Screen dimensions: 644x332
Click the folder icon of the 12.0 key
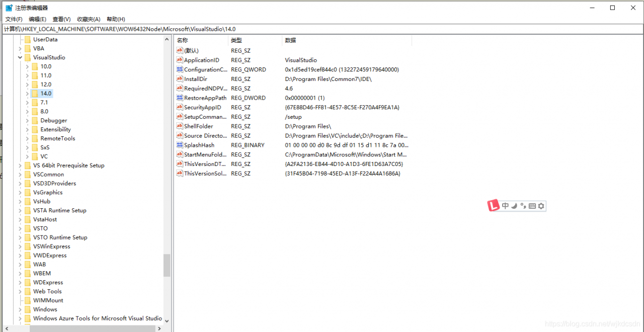(x=35, y=85)
